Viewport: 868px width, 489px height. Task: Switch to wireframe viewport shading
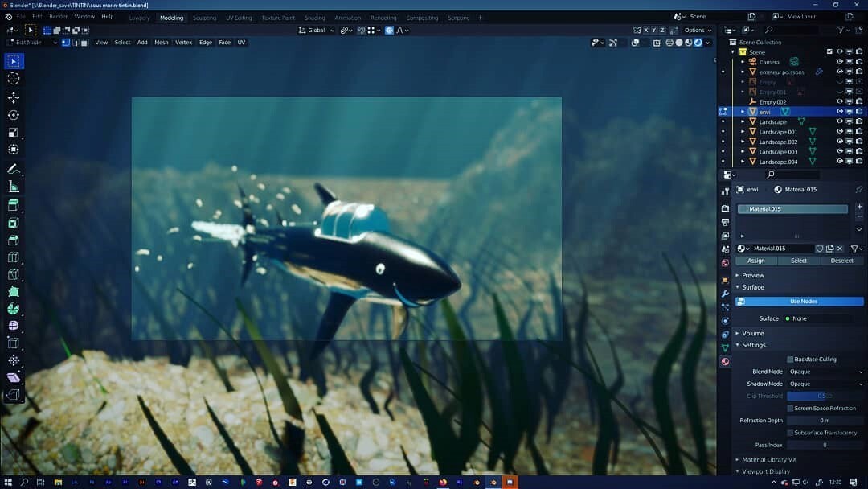coord(669,43)
